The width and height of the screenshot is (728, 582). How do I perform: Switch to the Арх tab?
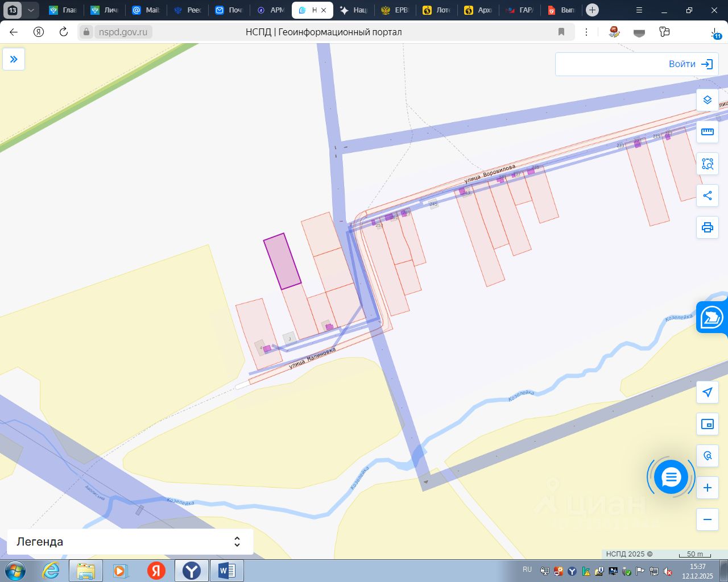click(478, 10)
